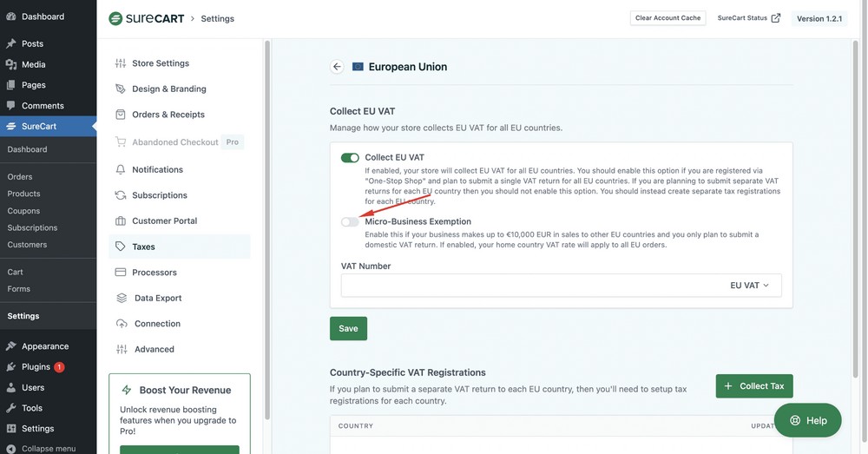The width and height of the screenshot is (868, 454).
Task: Click the Country-Specific VAT Registrations heading
Action: (408, 372)
